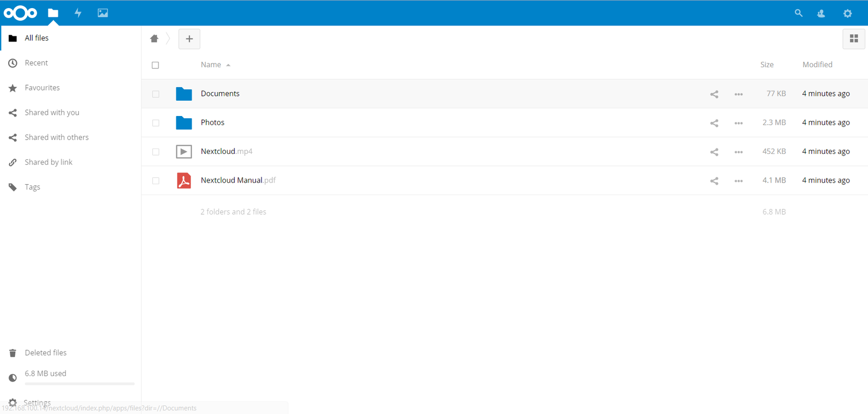Open Recent in sidebar

point(71,63)
